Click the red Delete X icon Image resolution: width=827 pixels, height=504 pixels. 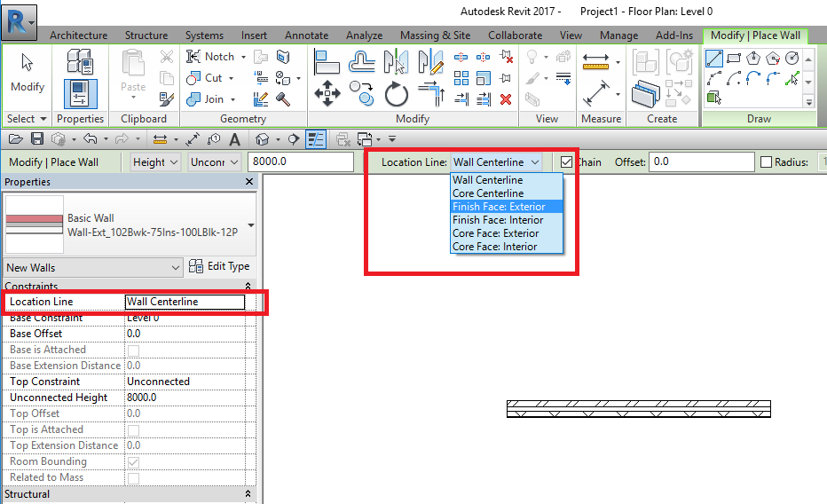[x=506, y=99]
